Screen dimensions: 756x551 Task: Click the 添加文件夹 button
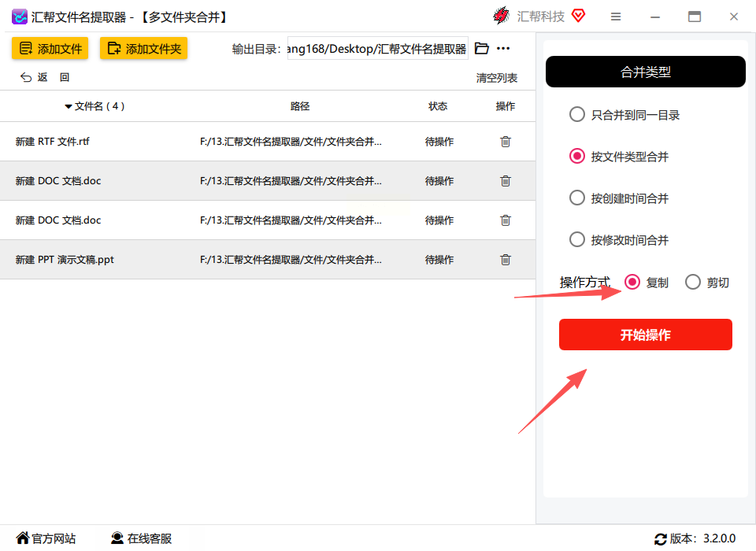143,48
